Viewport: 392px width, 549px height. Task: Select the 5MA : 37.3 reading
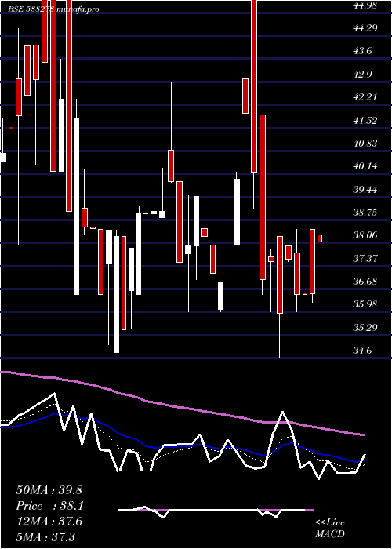45,536
